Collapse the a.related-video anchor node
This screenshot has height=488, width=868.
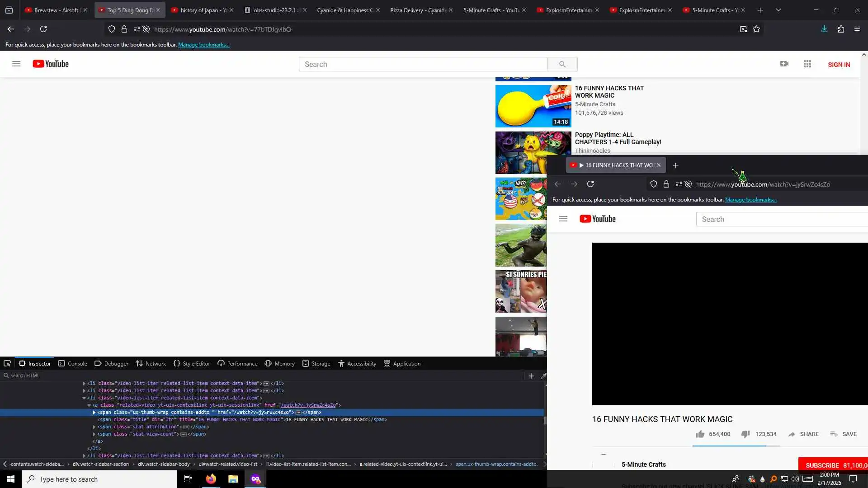(89, 405)
